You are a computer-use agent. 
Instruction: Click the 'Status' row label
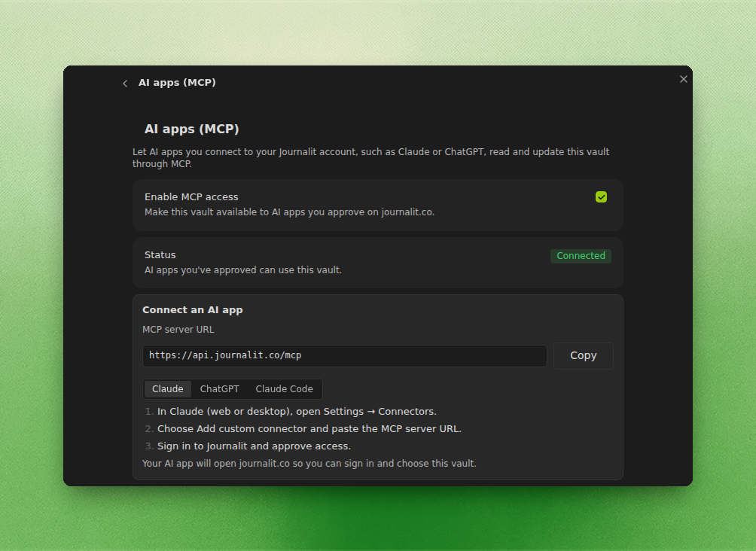pos(160,255)
